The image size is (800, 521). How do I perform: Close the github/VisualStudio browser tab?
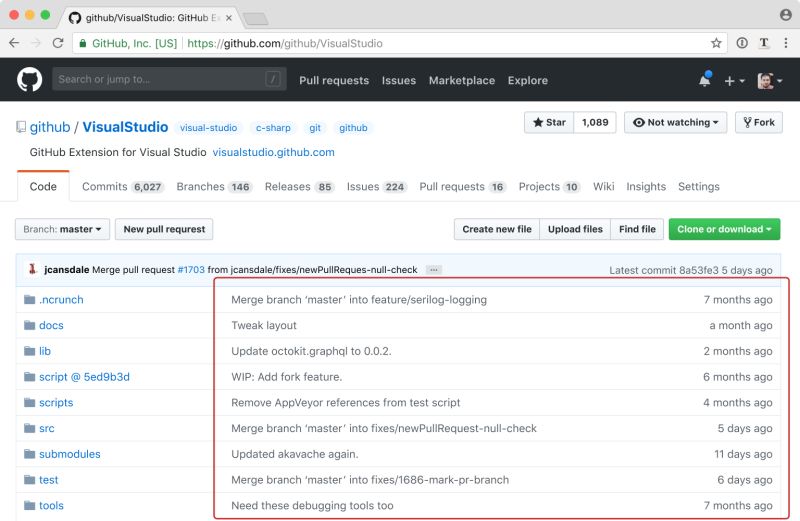coord(229,18)
